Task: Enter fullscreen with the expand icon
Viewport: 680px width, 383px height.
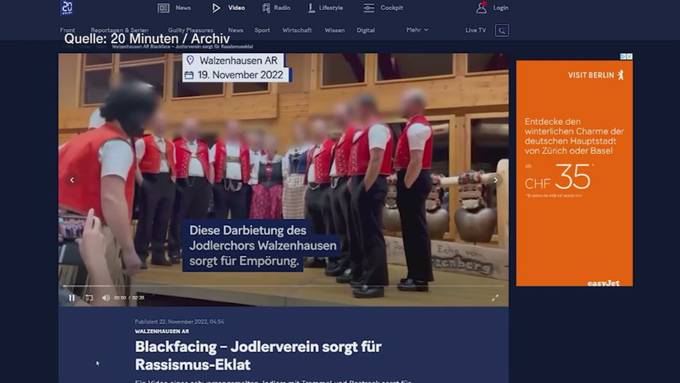Action: click(495, 298)
